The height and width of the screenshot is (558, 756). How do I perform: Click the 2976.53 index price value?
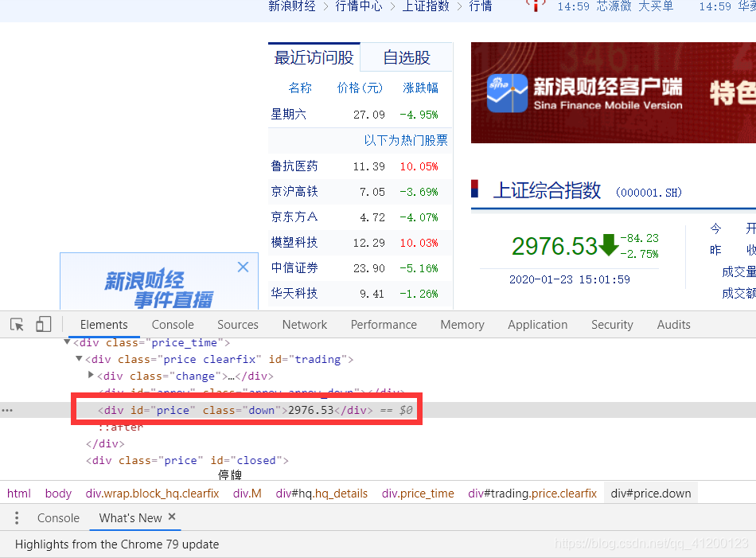point(555,247)
